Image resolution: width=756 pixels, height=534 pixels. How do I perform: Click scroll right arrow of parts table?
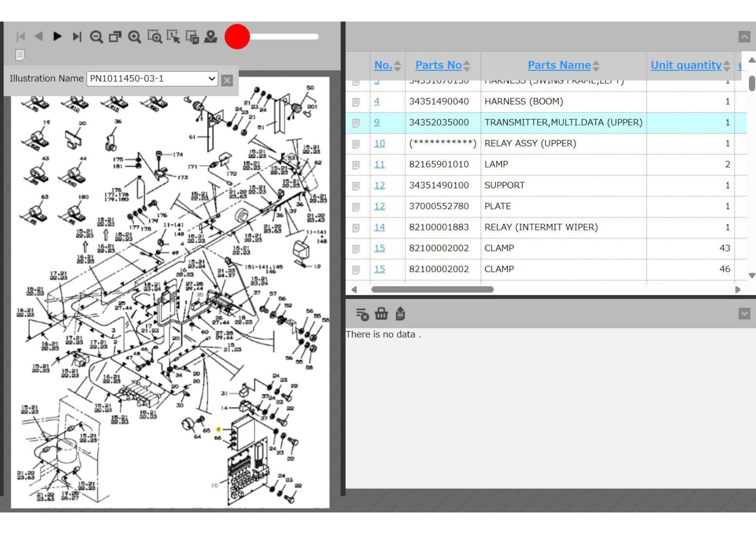click(738, 290)
